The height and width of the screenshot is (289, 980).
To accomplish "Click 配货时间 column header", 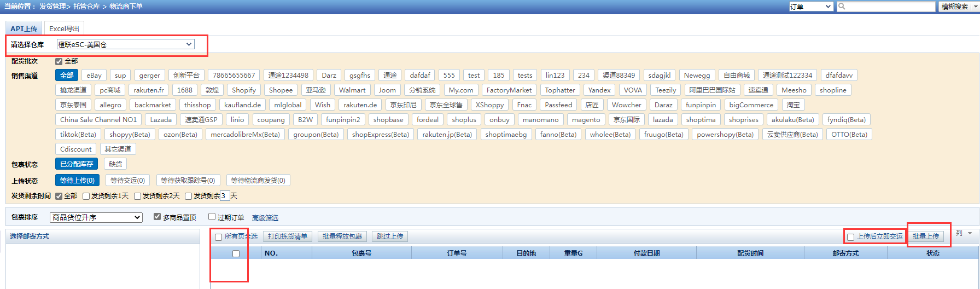I will pos(750,253).
